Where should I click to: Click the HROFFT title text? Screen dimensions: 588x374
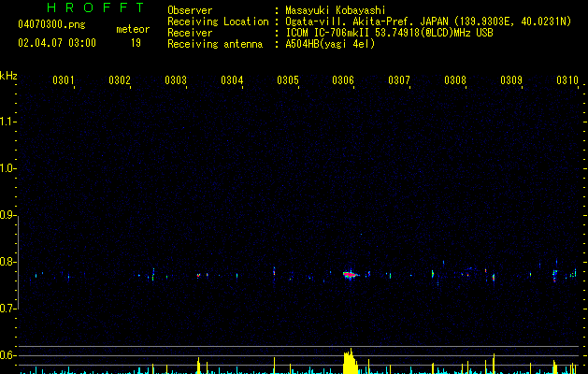click(96, 7)
